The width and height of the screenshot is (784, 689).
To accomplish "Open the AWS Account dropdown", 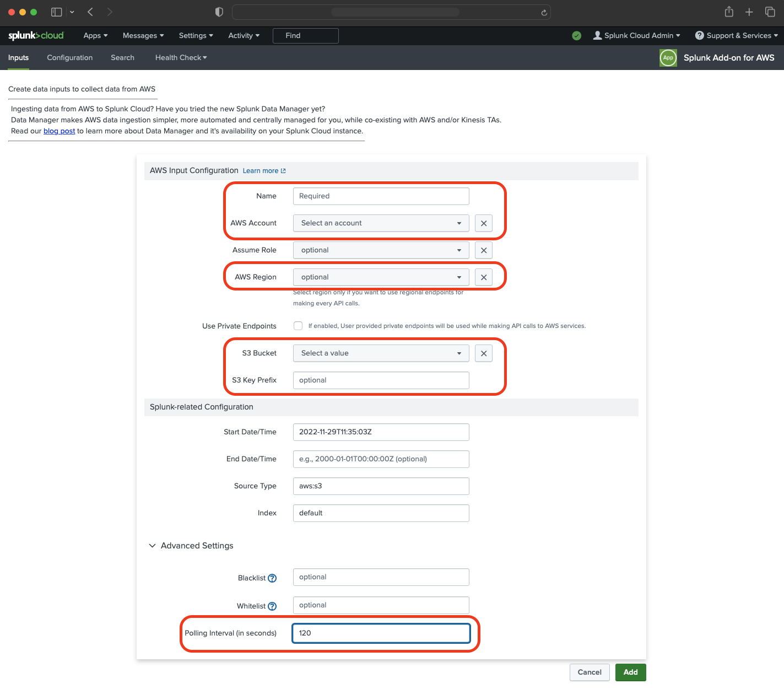I will pyautogui.click(x=381, y=223).
